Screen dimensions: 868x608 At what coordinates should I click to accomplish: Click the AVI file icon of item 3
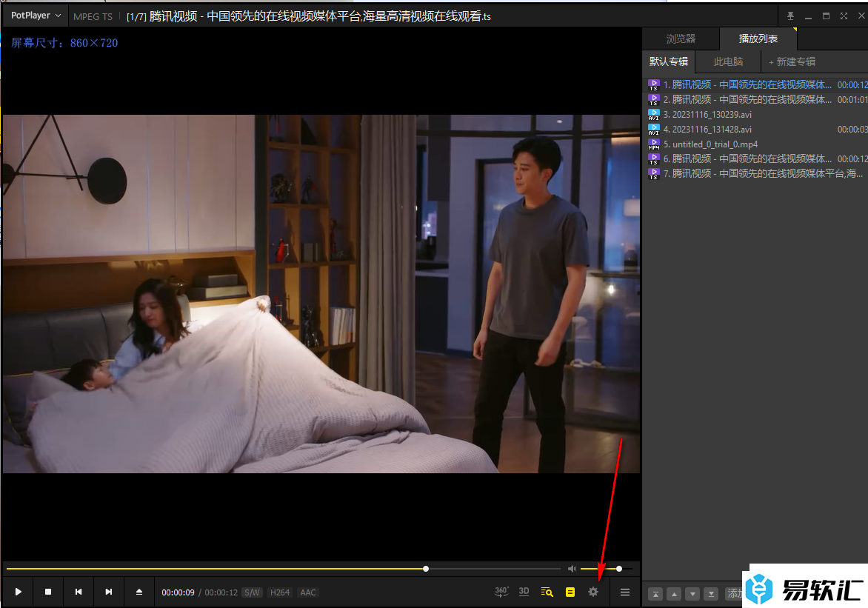(x=654, y=115)
